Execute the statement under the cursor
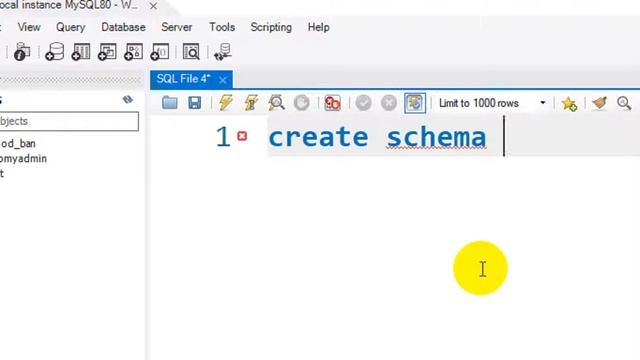The height and width of the screenshot is (360, 640). coord(251,103)
